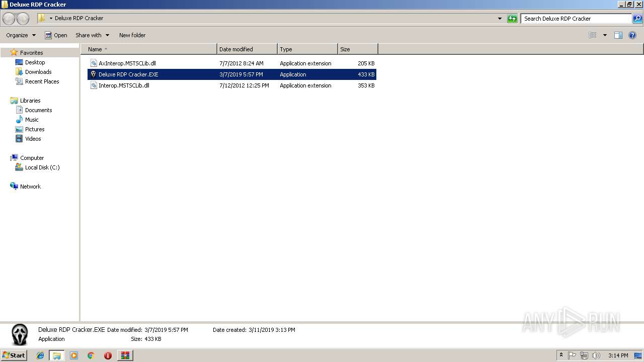Image resolution: width=644 pixels, height=362 pixels.
Task: Click the search magnifier icon
Action: 637,19
